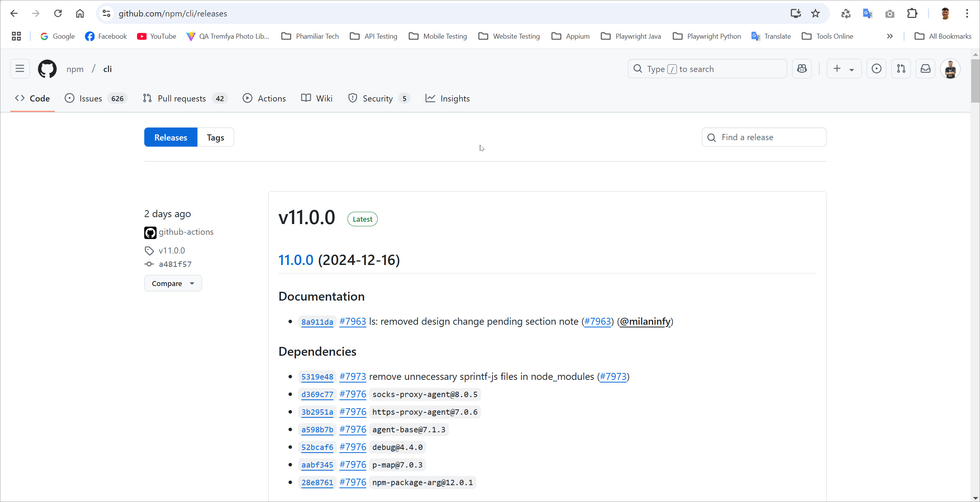The image size is (980, 502).
Task: Open commit 5319e48 link
Action: tap(317, 377)
